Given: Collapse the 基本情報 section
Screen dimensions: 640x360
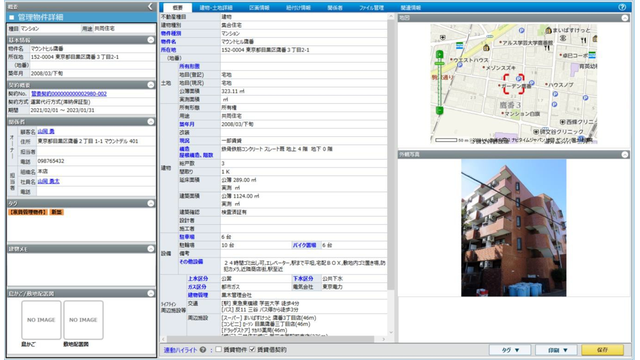Looking at the screenshot, I should point(151,40).
